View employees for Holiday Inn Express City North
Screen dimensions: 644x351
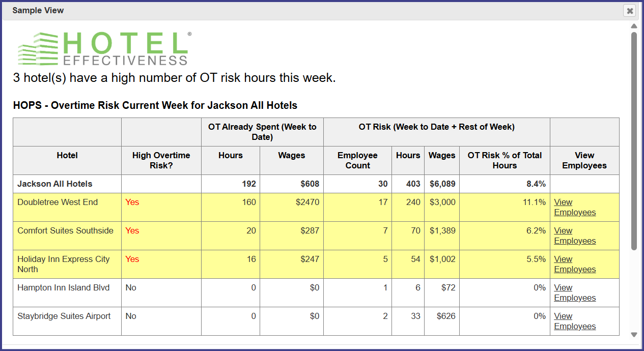[x=575, y=264]
